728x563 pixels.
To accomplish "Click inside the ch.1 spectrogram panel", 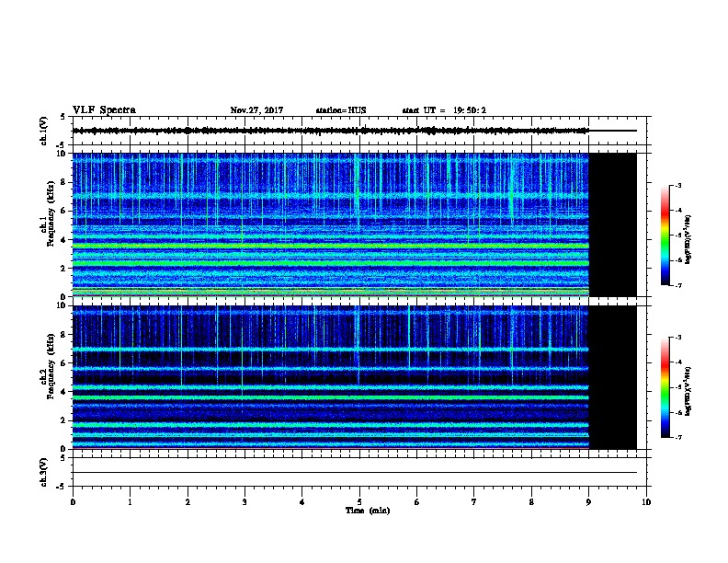I will coord(331,224).
